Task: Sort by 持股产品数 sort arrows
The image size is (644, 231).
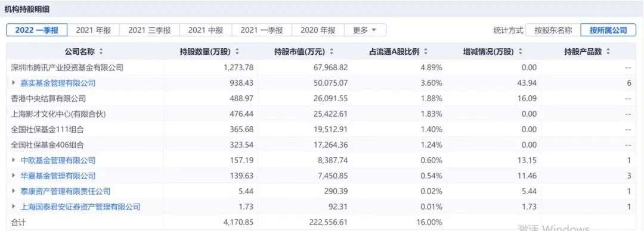Action: point(608,52)
